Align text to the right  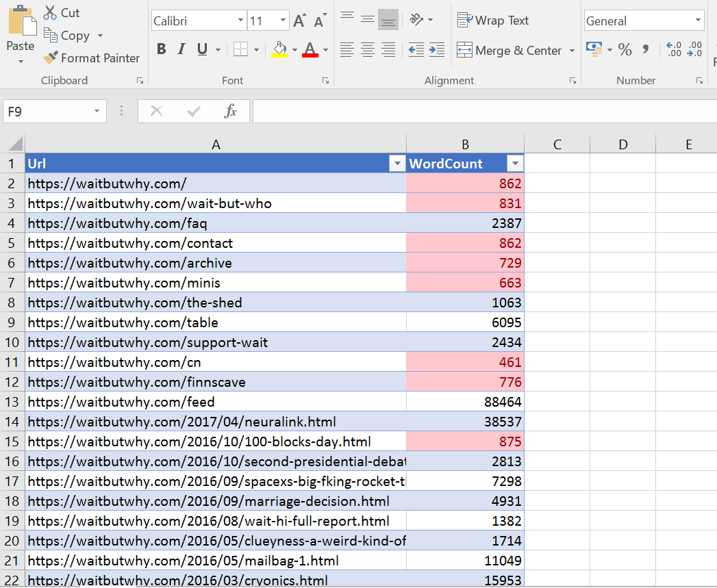pyautogui.click(x=388, y=49)
